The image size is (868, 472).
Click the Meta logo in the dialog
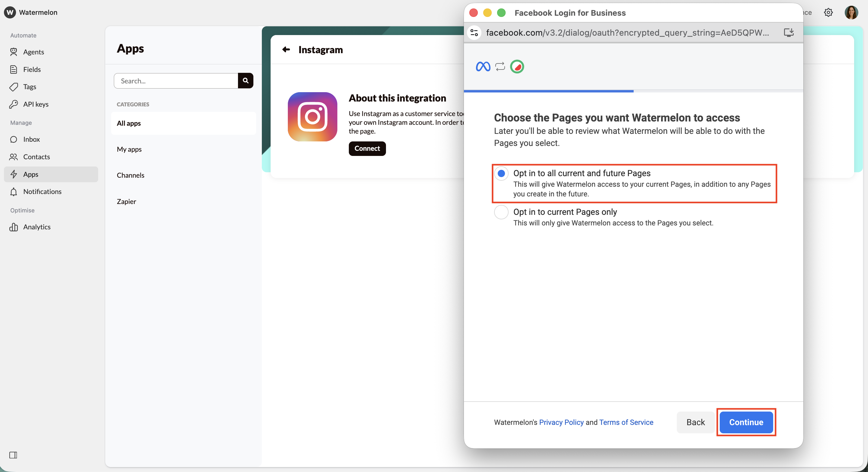pyautogui.click(x=483, y=66)
